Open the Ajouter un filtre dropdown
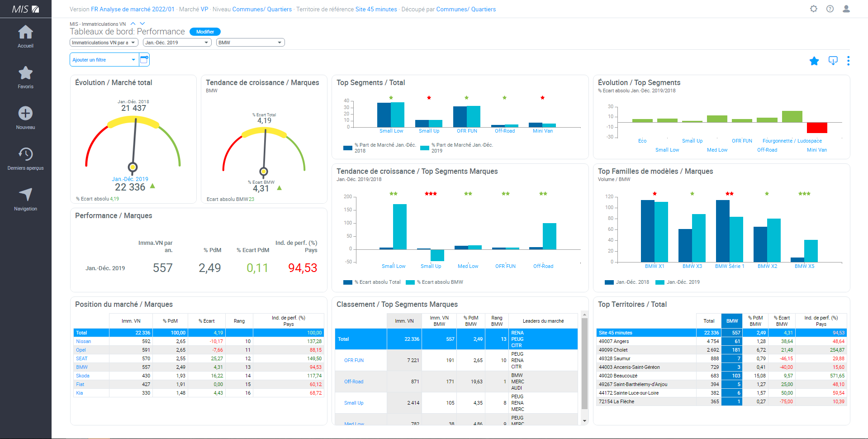The image size is (868, 439). pos(104,60)
